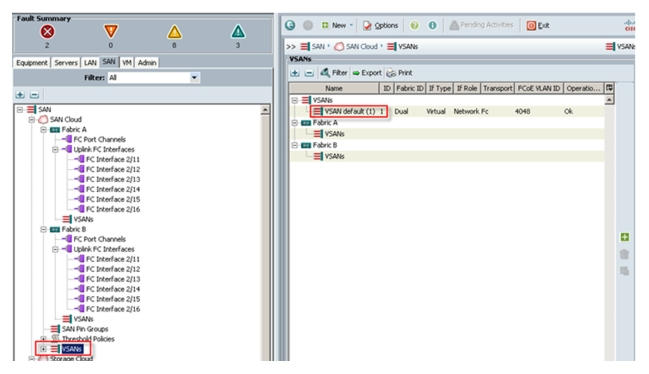Select the SAN tab

pos(109,62)
